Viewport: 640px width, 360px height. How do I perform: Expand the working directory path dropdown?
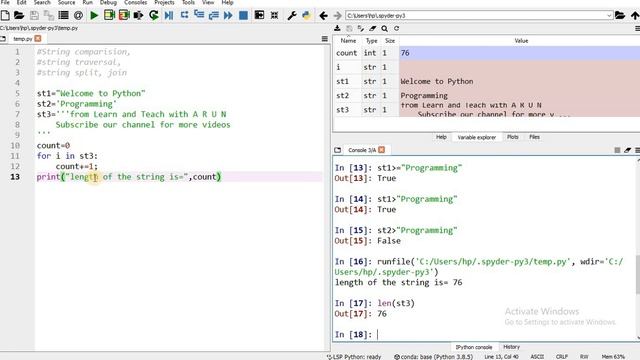coord(609,16)
